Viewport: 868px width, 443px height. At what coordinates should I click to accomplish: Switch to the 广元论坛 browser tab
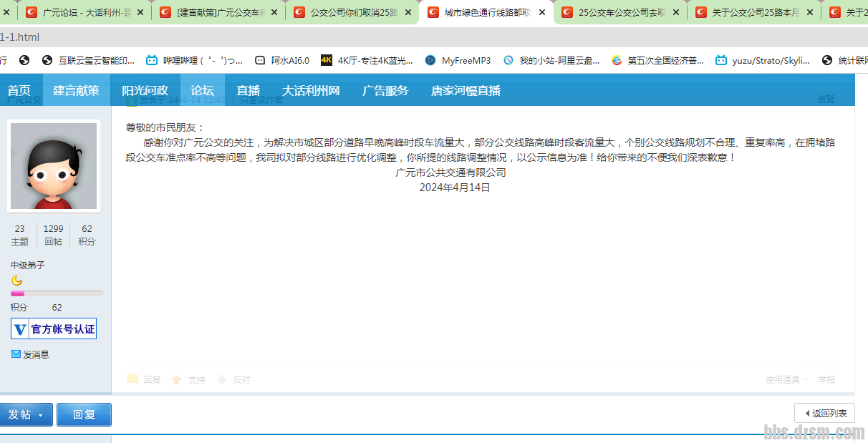coord(85,12)
